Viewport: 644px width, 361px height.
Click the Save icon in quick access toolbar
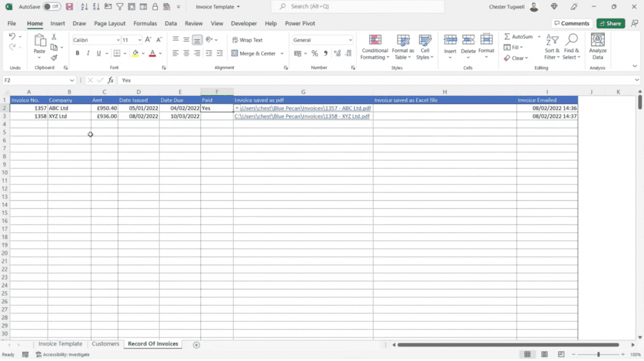tap(69, 6)
